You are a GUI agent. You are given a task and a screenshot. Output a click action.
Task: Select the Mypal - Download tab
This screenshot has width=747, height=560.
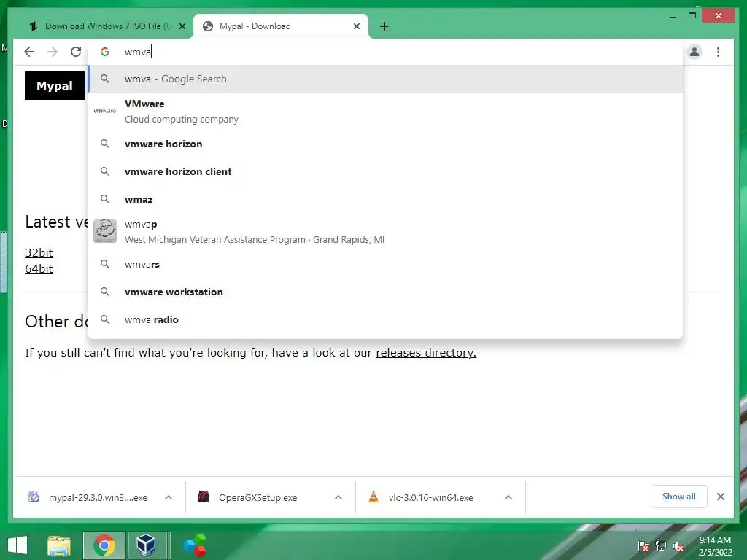[x=281, y=26]
